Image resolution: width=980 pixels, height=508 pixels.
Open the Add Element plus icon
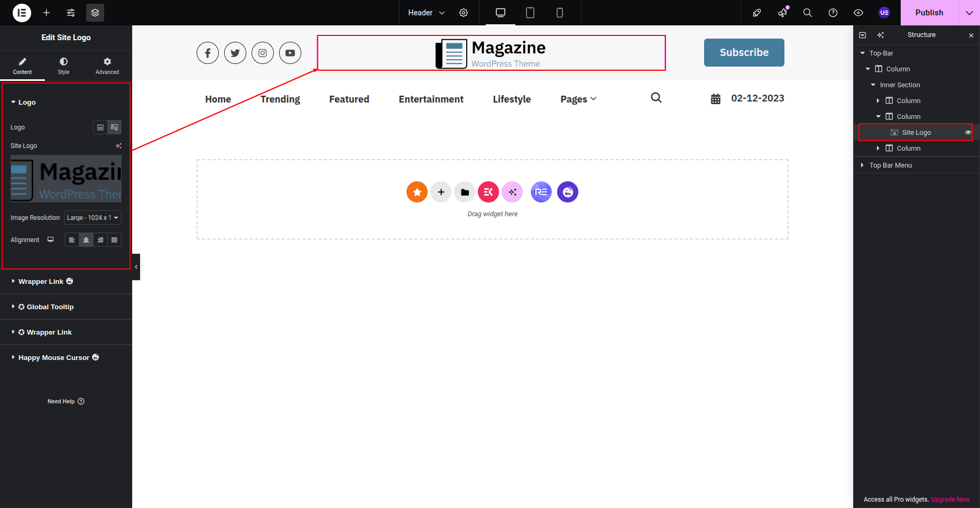pos(47,13)
